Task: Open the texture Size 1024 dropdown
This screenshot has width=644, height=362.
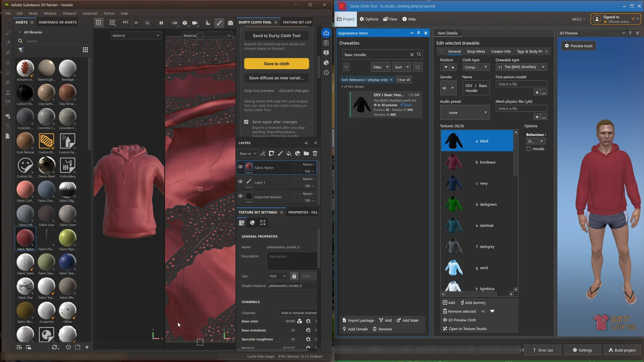Action: (277, 276)
